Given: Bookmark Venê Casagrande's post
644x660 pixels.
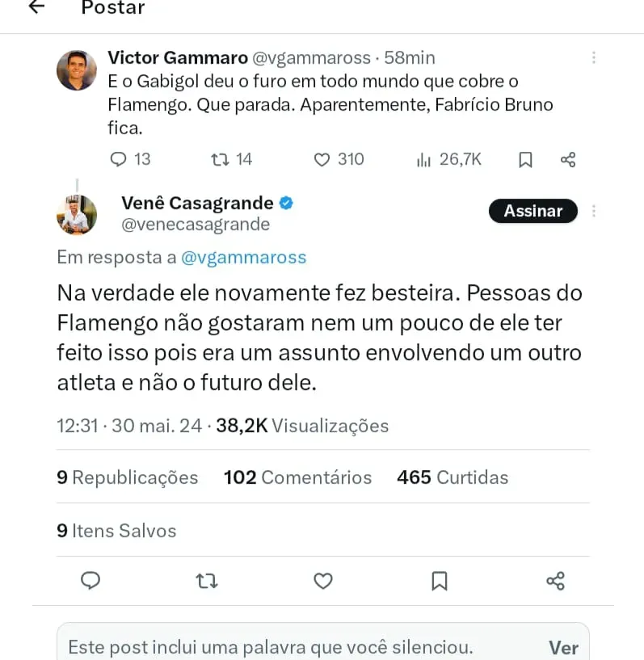Looking at the screenshot, I should coord(440,581).
